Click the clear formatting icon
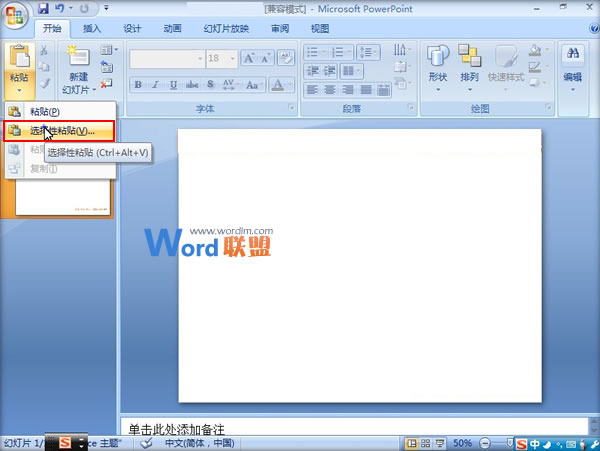 [286, 58]
